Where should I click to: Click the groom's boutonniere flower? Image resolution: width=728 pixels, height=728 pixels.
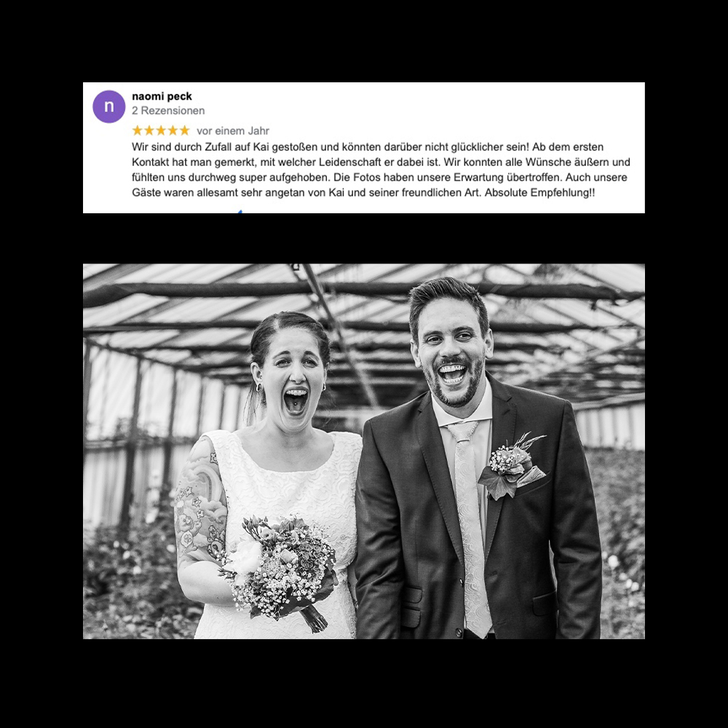tap(512, 466)
